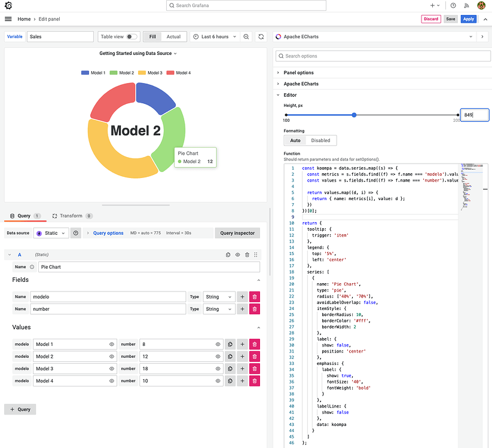The width and height of the screenshot is (492, 448).
Task: Delete the Model 1 value row
Action: [254, 344]
